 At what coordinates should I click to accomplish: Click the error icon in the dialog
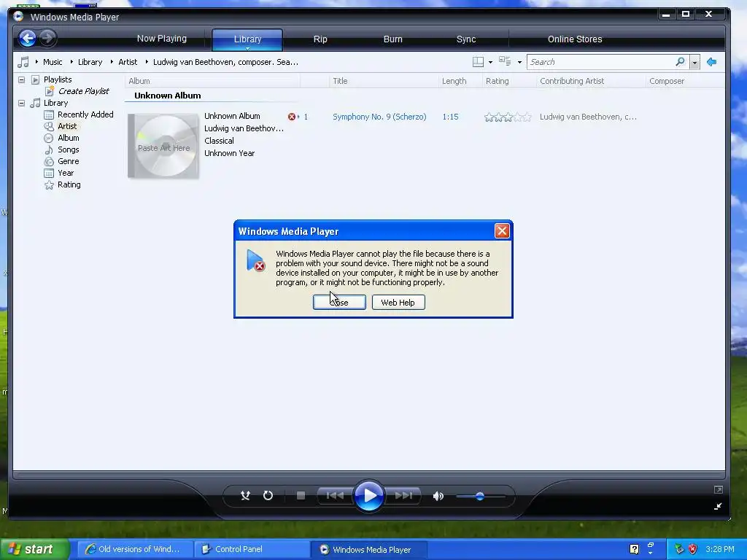pos(256,260)
